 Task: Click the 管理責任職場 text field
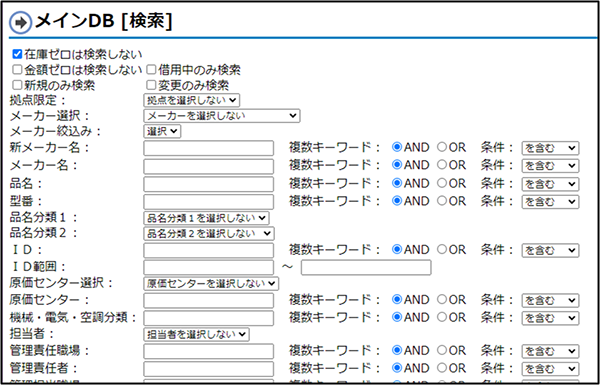[209, 351]
